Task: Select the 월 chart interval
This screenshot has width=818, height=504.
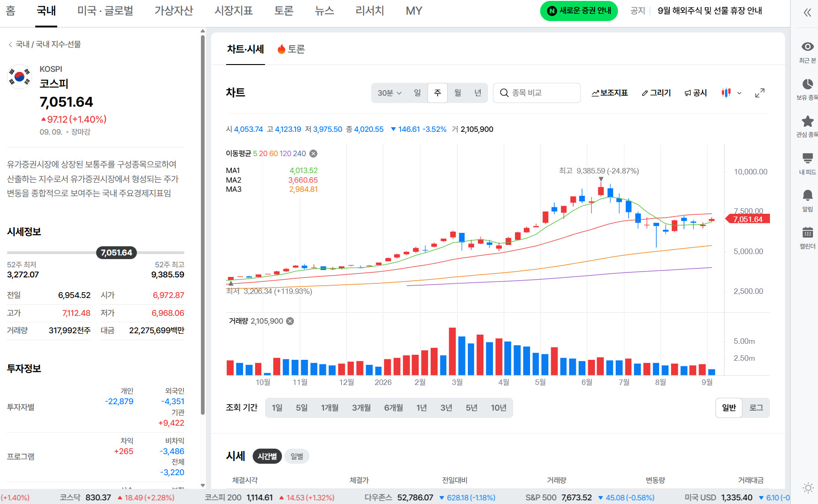Action: point(458,93)
